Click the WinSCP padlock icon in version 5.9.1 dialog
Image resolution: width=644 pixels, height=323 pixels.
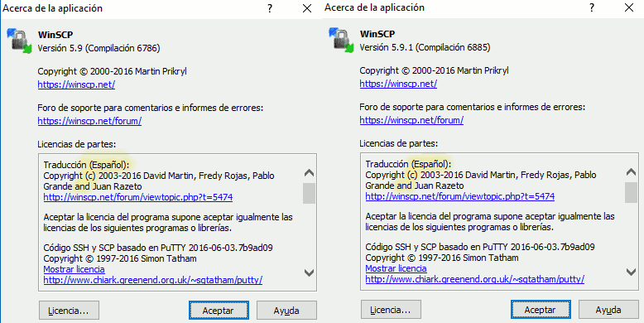point(341,41)
